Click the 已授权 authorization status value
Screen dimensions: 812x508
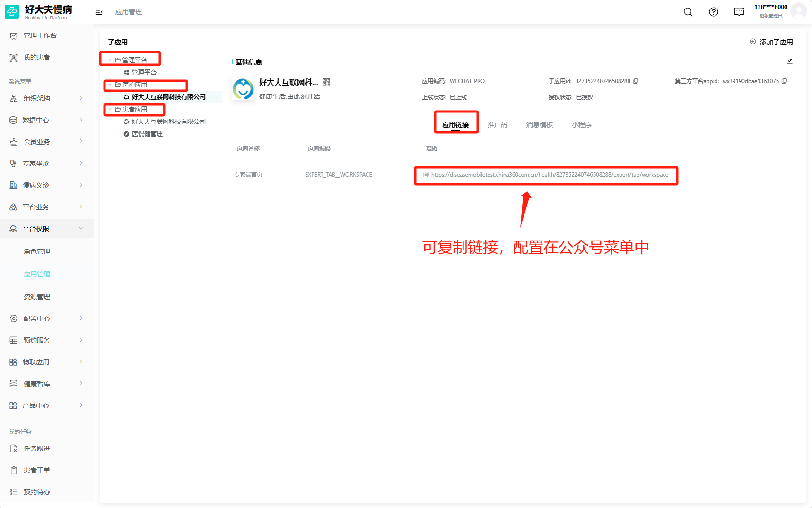tap(585, 97)
